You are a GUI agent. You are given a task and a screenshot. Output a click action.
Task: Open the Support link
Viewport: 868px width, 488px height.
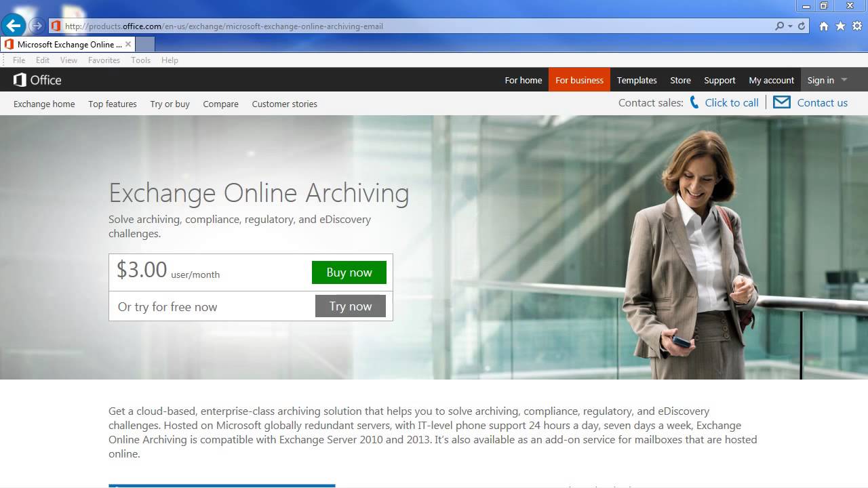click(x=719, y=80)
